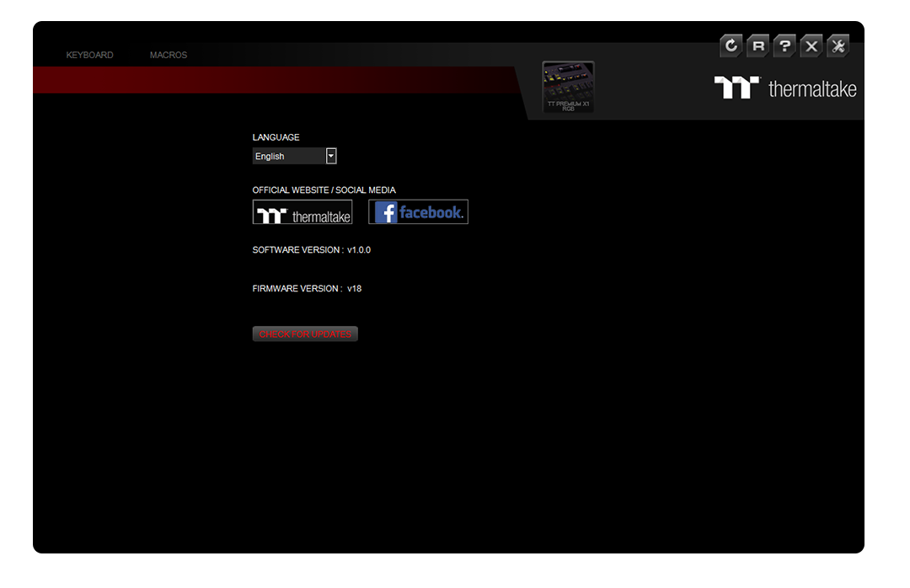Click the firmware version v18 text
This screenshot has height=588, width=910.
coord(355,288)
